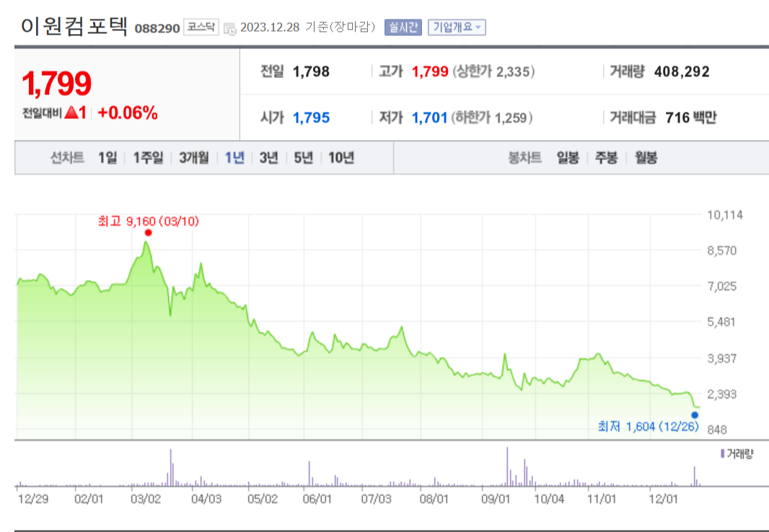769x532 pixels.
Task: Switch to 주봉 weekly candle chart
Action: (606, 158)
